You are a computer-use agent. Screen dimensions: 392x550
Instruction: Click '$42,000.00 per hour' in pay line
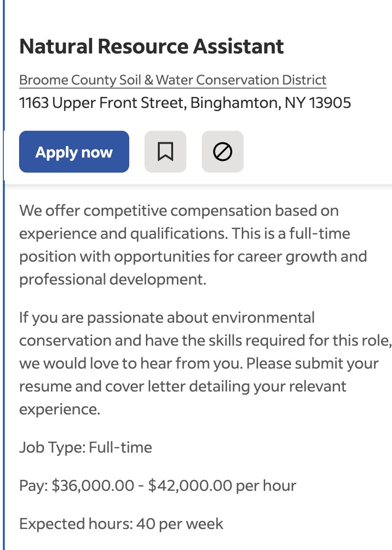[x=222, y=486]
